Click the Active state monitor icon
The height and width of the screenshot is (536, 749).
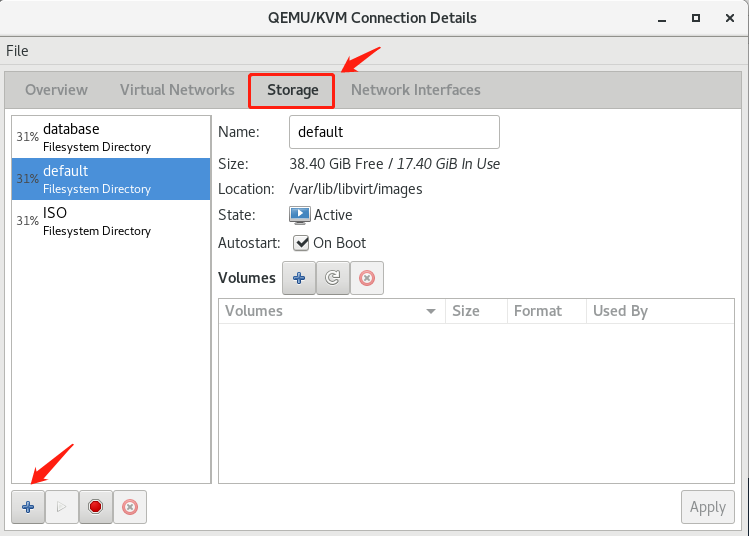click(x=300, y=215)
